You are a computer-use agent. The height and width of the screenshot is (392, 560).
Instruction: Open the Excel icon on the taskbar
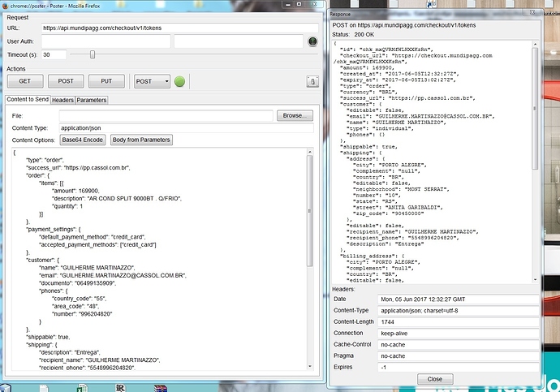[83, 388]
